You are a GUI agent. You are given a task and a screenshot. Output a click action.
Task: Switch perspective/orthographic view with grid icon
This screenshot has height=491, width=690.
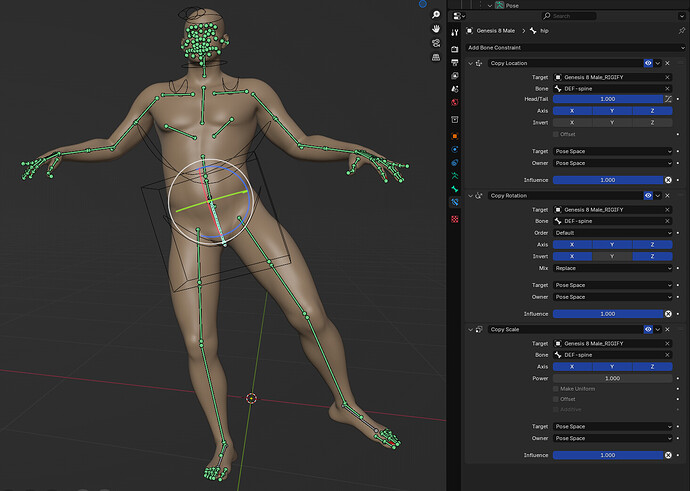click(436, 57)
